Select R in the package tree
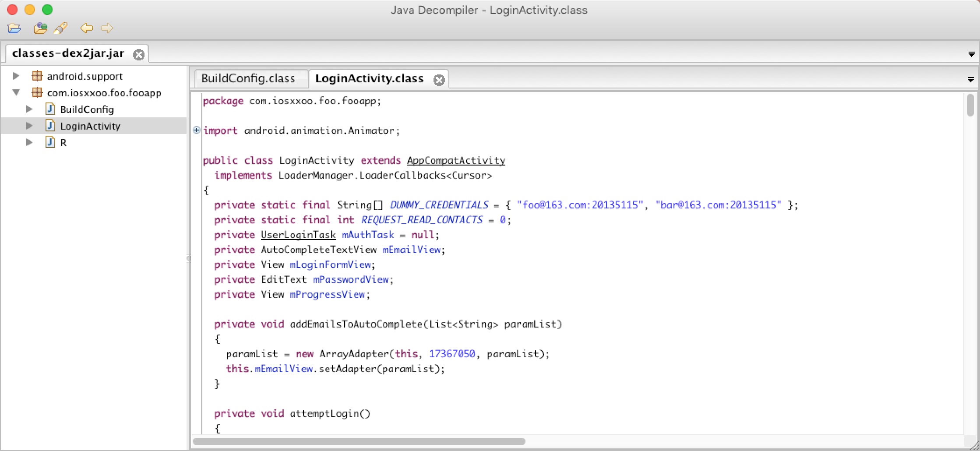980x451 pixels. click(63, 143)
